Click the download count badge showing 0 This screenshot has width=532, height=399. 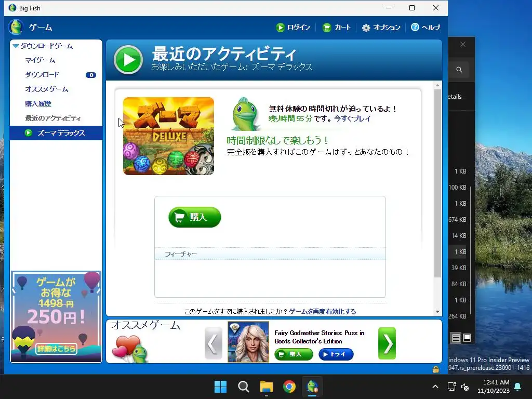90,75
